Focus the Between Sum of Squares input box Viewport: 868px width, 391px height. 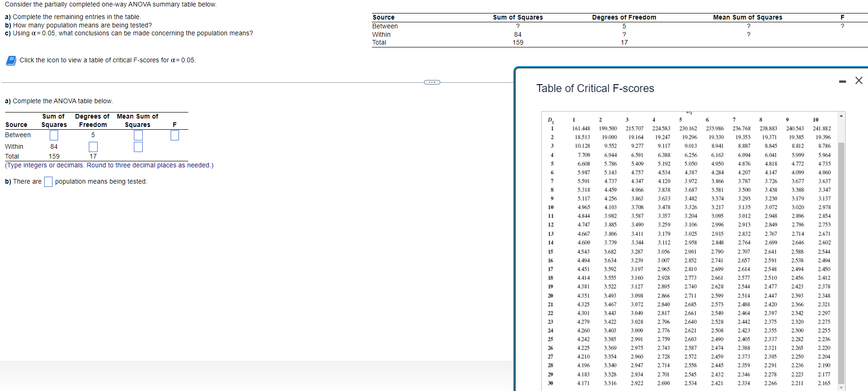[54, 135]
